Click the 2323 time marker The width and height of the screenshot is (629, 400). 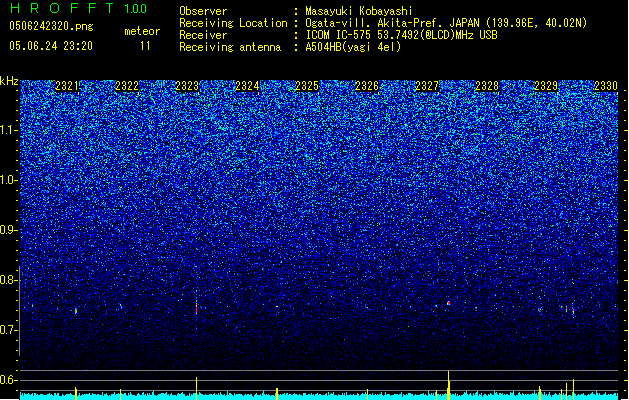click(x=187, y=86)
